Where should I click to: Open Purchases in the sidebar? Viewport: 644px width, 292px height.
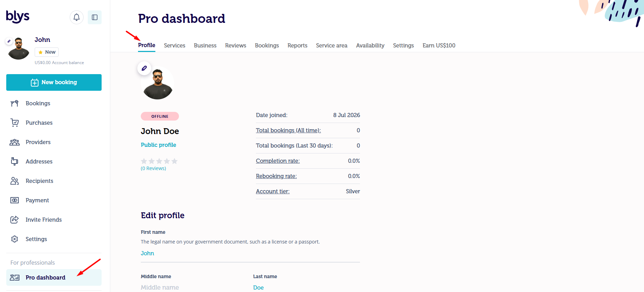(x=54, y=123)
